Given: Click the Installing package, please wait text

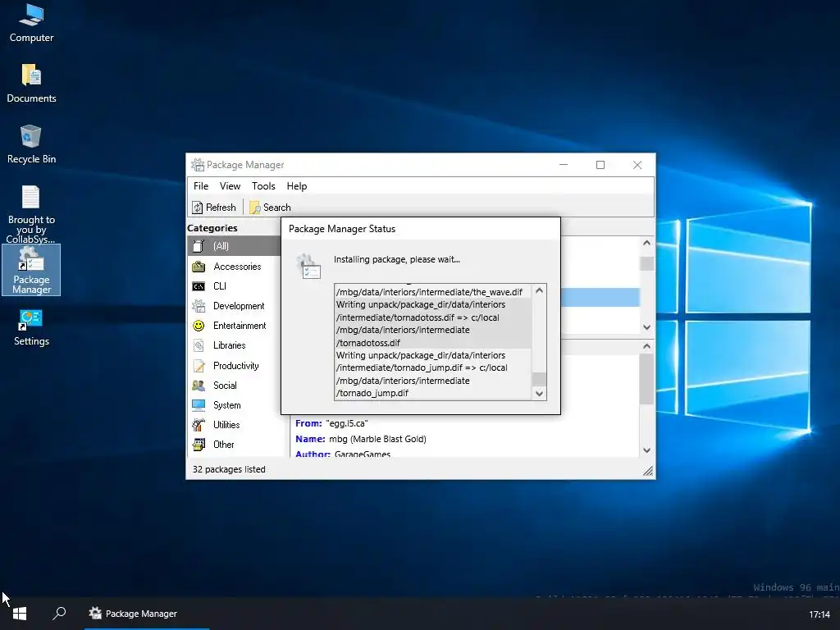Looking at the screenshot, I should (397, 259).
